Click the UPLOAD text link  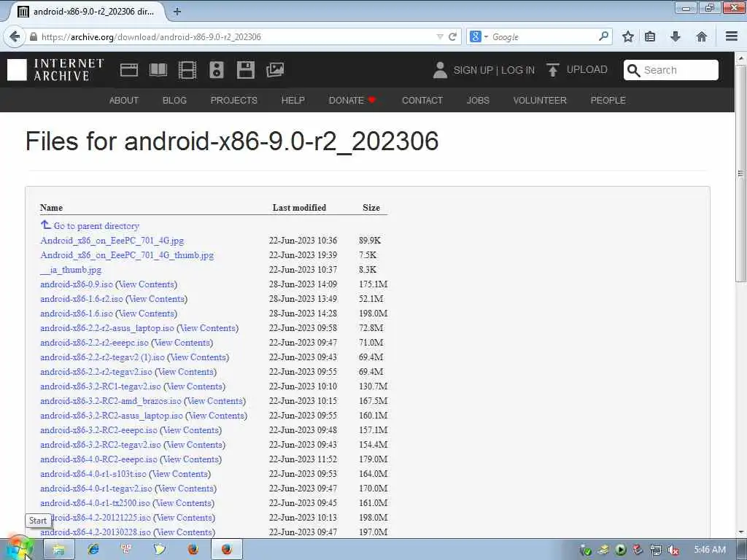587,69
